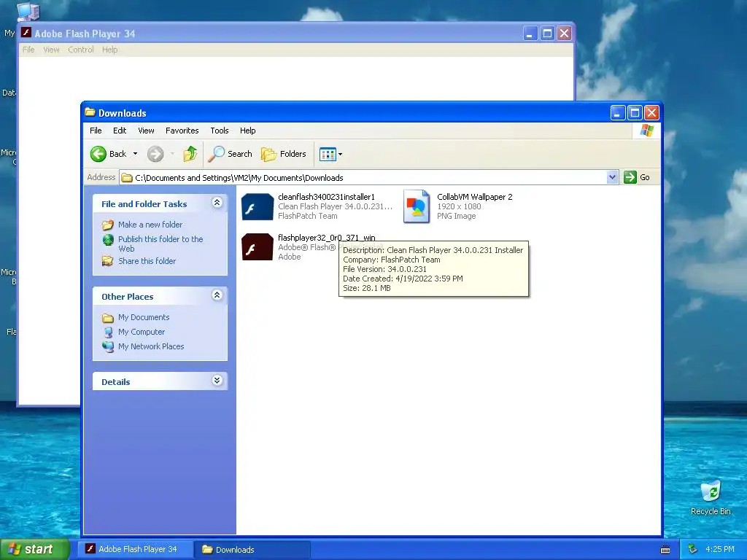The width and height of the screenshot is (747, 560).
Task: Open the Edit menu in Downloads
Action: click(x=120, y=131)
